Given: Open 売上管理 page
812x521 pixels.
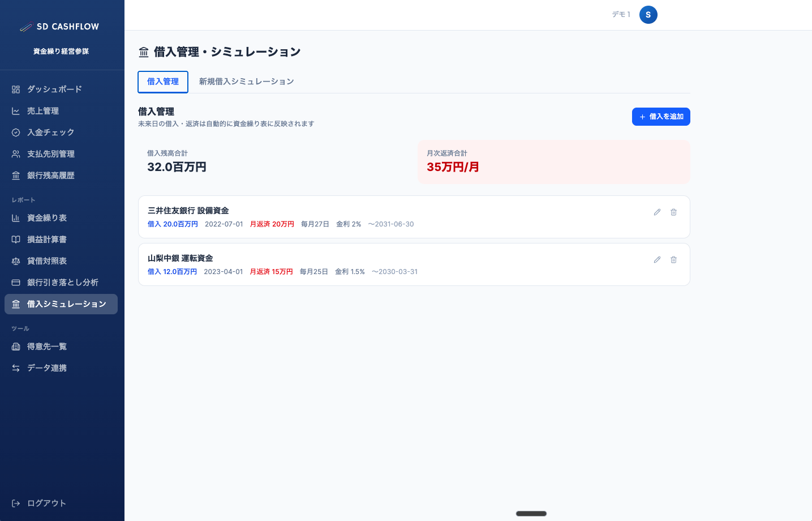Looking at the screenshot, I should 61,111.
